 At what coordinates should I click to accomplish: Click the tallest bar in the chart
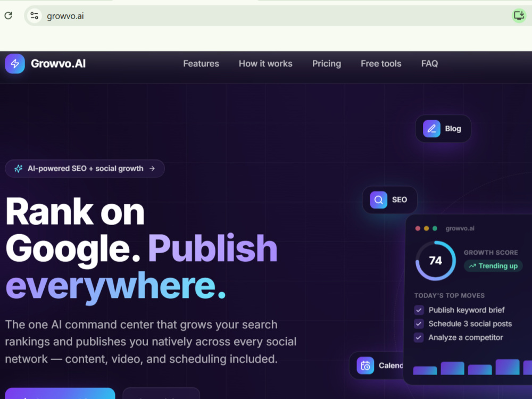(508, 367)
